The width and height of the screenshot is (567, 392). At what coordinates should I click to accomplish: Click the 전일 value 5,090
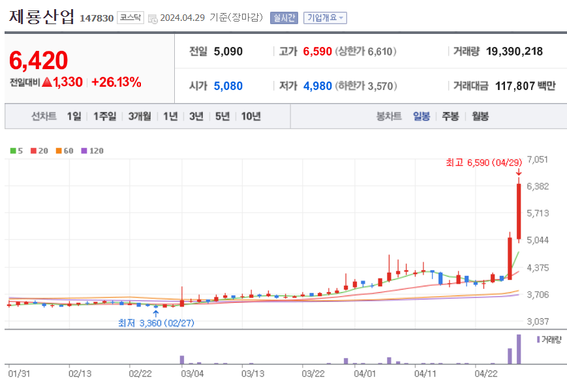click(x=228, y=52)
